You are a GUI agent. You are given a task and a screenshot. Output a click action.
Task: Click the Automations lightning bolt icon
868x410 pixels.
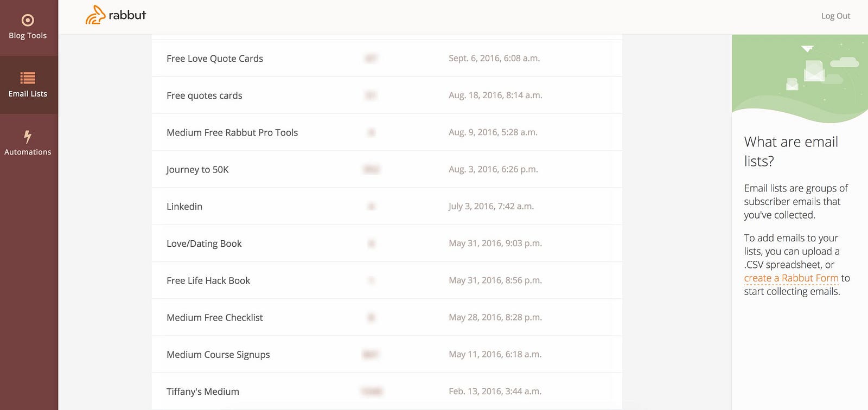28,136
